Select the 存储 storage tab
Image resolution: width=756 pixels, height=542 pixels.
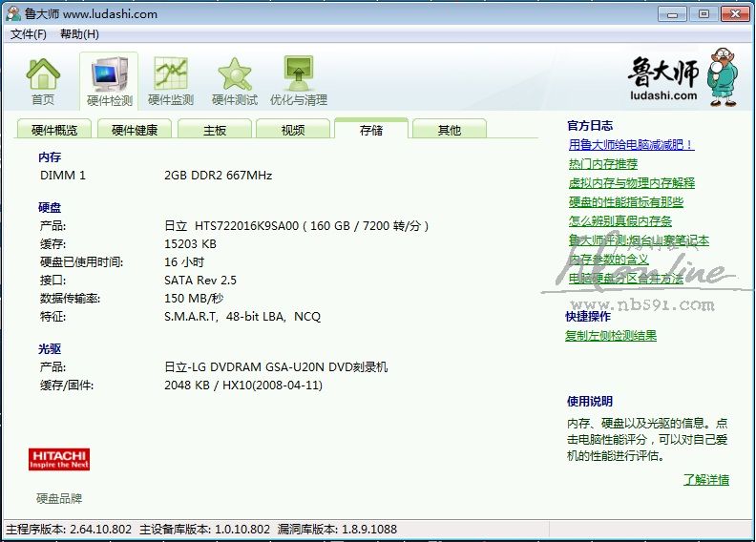tap(371, 129)
